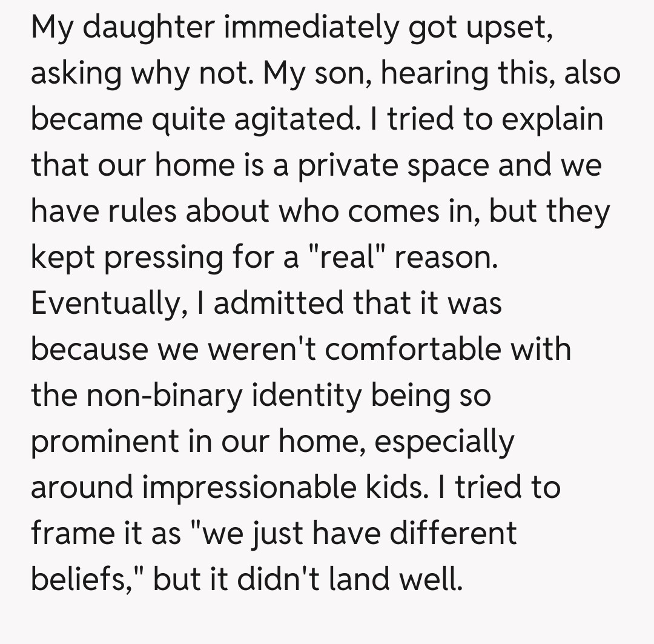
Task: Click the word "immediately"
Action: pyautogui.click(x=311, y=27)
